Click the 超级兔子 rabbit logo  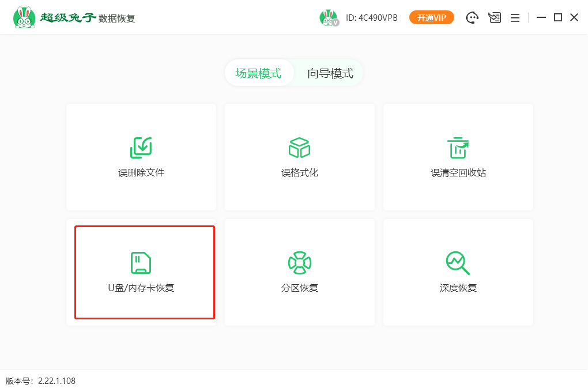[24, 18]
